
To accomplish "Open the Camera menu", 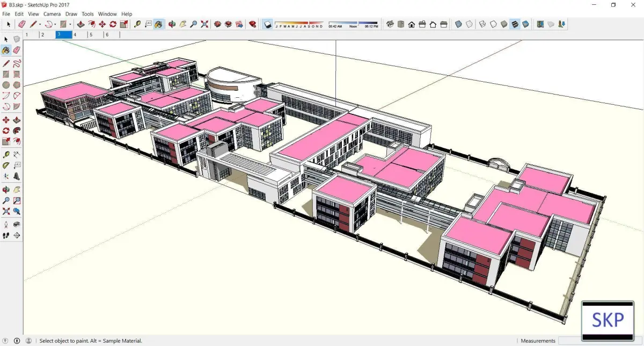I will pyautogui.click(x=52, y=14).
